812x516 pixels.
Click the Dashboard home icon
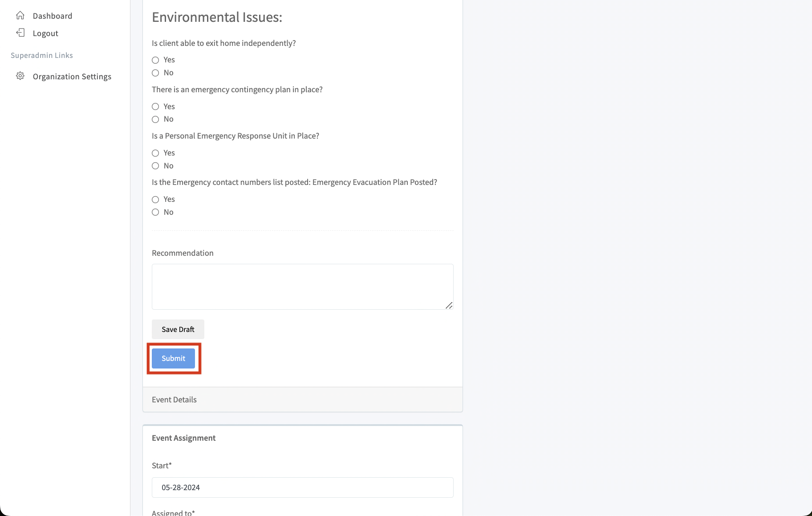point(20,16)
